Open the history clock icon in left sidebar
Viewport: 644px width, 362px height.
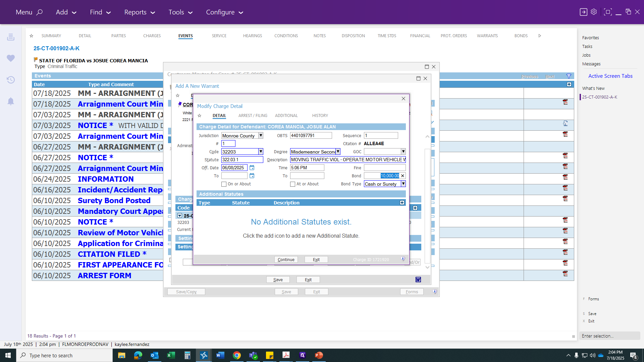pos(11,80)
